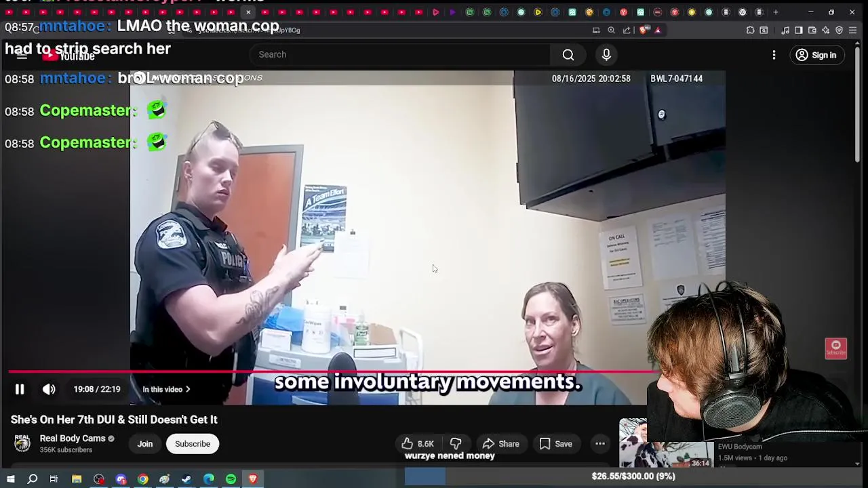Open more actions ellipsis under video
This screenshot has height=488, width=868.
(600, 444)
